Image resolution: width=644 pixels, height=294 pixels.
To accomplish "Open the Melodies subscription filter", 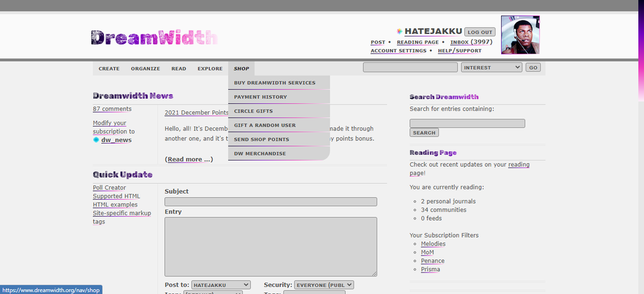I will (x=433, y=244).
